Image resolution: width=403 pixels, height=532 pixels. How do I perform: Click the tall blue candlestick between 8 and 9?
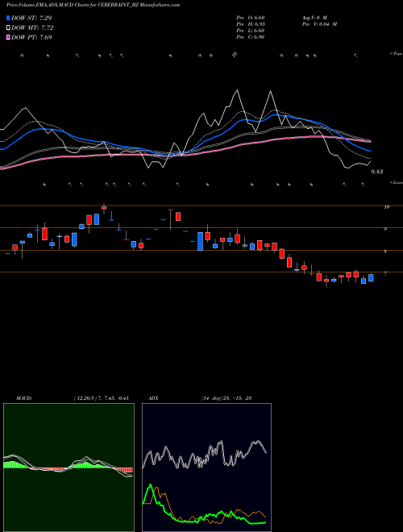click(200, 241)
